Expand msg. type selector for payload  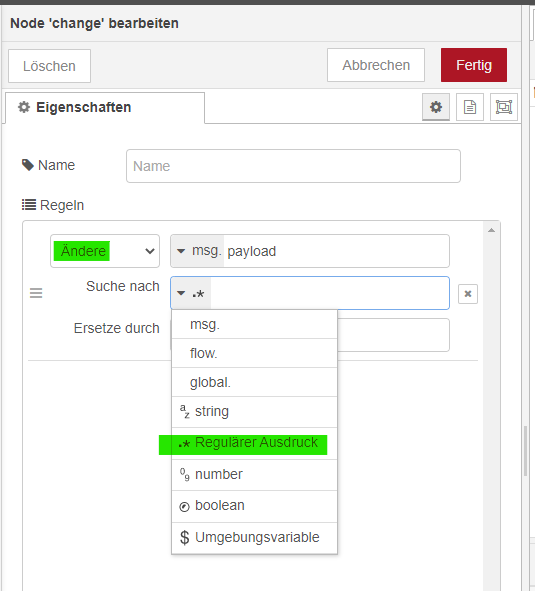[197, 251]
